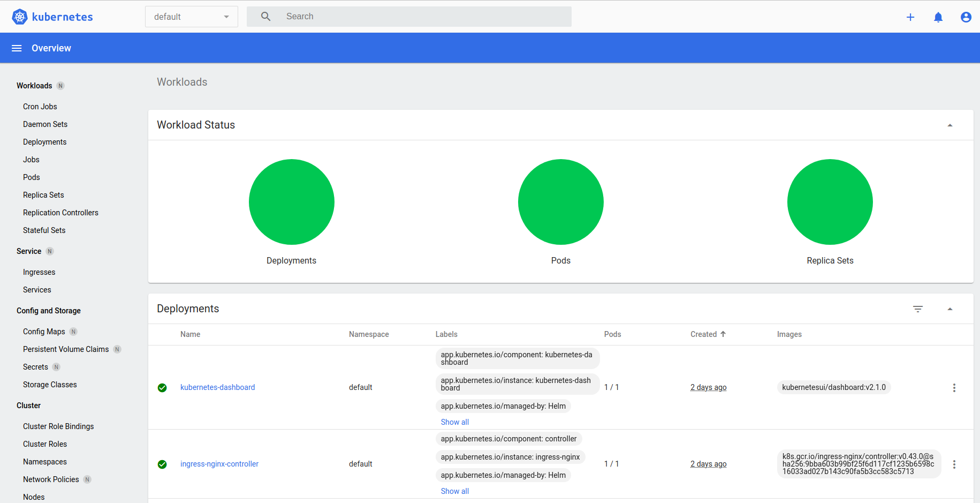Click the kubernetesui/dashboard:v2.1.0 image chip

[x=834, y=387]
